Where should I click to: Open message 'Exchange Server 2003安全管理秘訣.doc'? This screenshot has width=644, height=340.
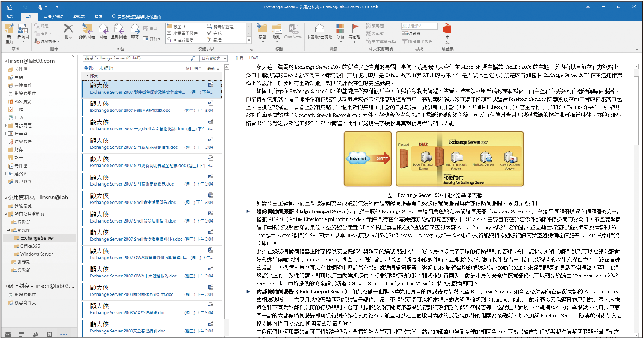pos(151,310)
